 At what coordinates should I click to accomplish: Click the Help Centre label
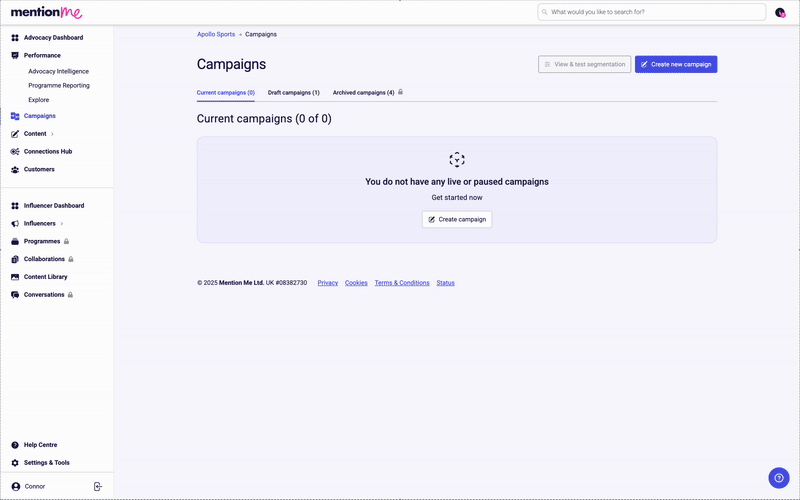tap(40, 445)
